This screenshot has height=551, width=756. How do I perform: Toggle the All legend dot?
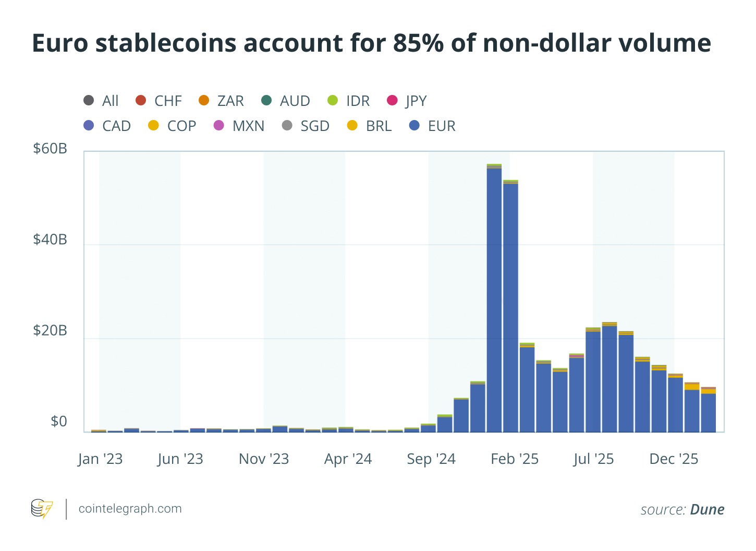(x=89, y=100)
